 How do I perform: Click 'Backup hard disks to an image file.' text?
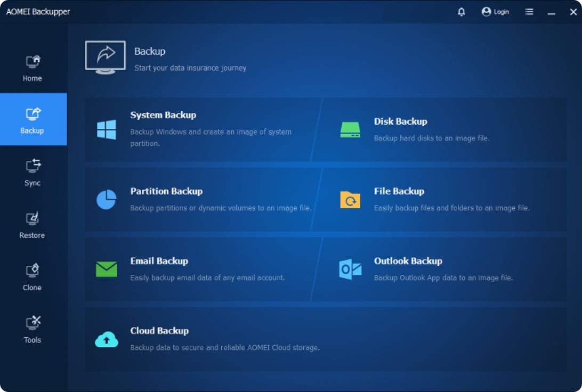click(432, 138)
